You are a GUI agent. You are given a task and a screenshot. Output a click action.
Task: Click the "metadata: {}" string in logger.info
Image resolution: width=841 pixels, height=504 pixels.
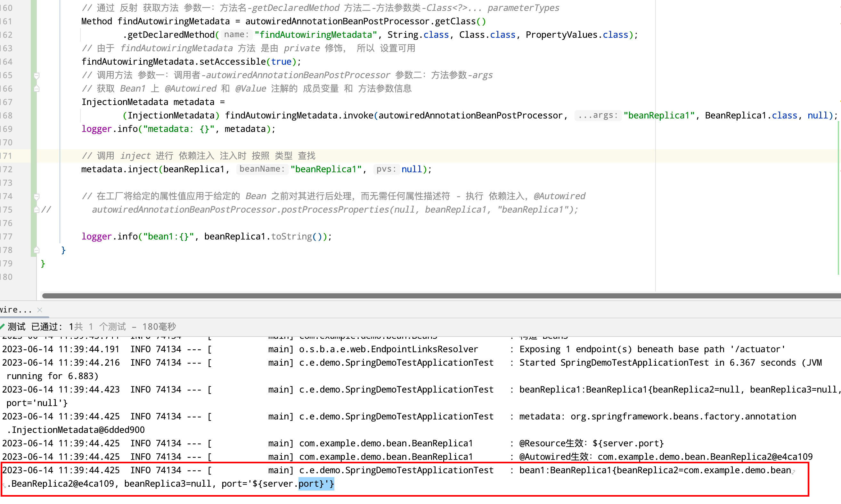pyautogui.click(x=179, y=129)
